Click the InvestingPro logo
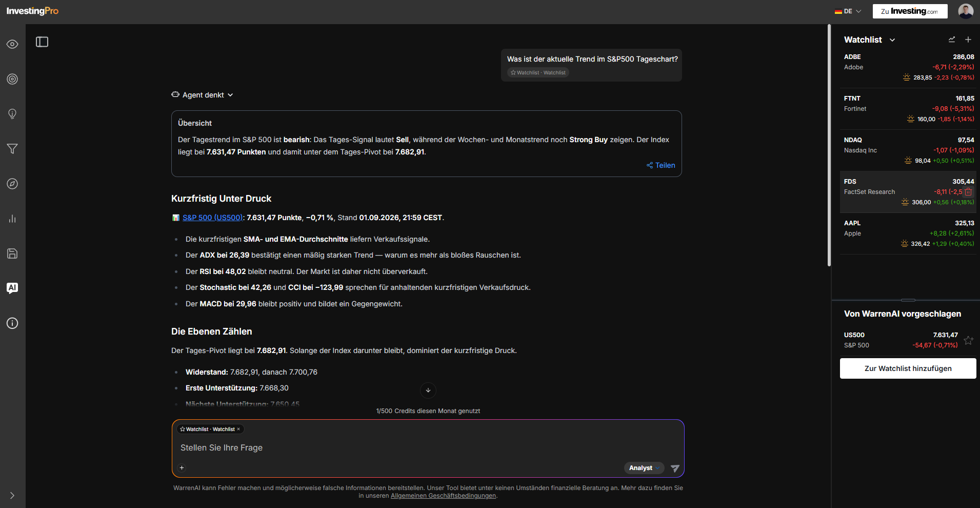 coord(32,11)
